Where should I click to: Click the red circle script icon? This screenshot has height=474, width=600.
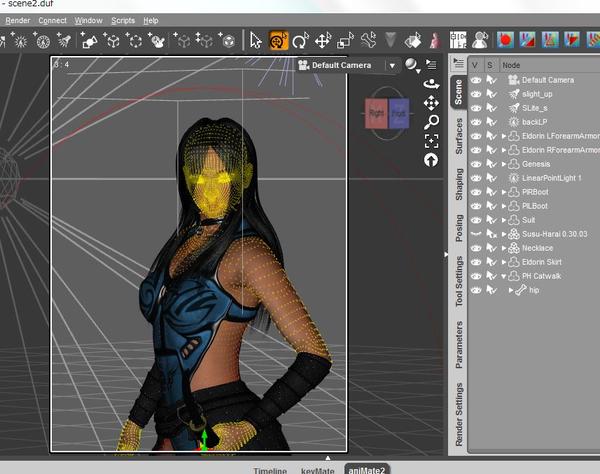[x=505, y=40]
